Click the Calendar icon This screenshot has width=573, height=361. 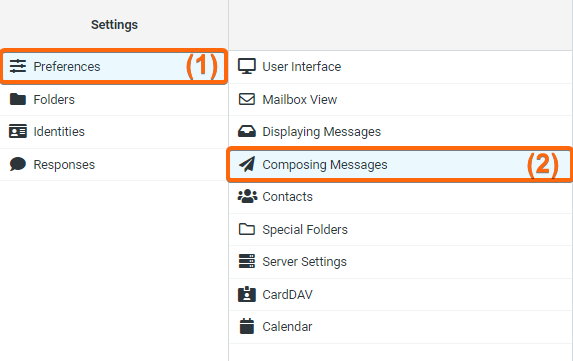point(247,326)
